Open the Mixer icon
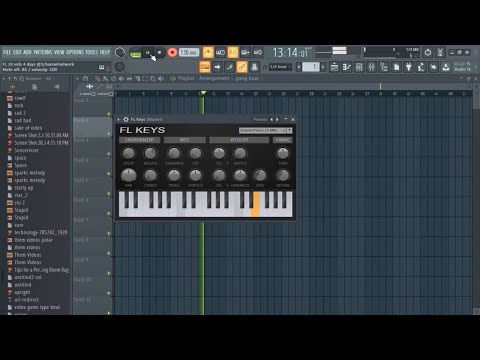Screen dimensions: 480x360 (371, 67)
